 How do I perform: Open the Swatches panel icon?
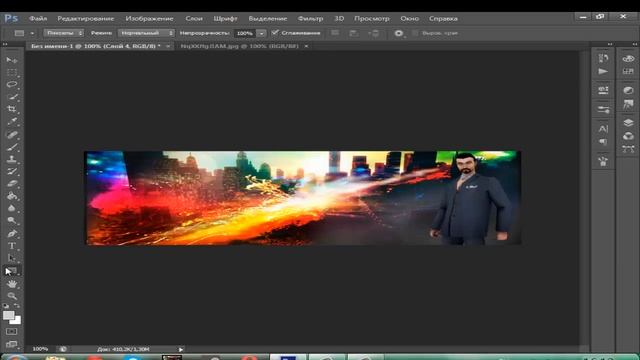(x=628, y=71)
